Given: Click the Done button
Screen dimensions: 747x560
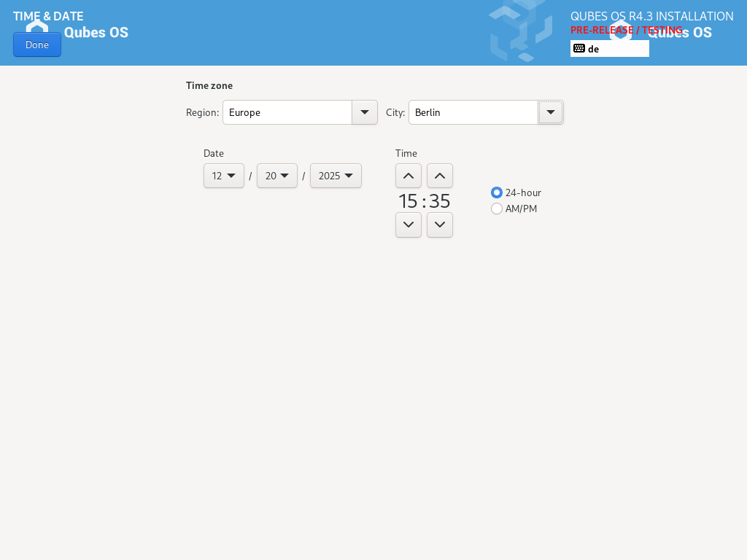Looking at the screenshot, I should (x=37, y=44).
